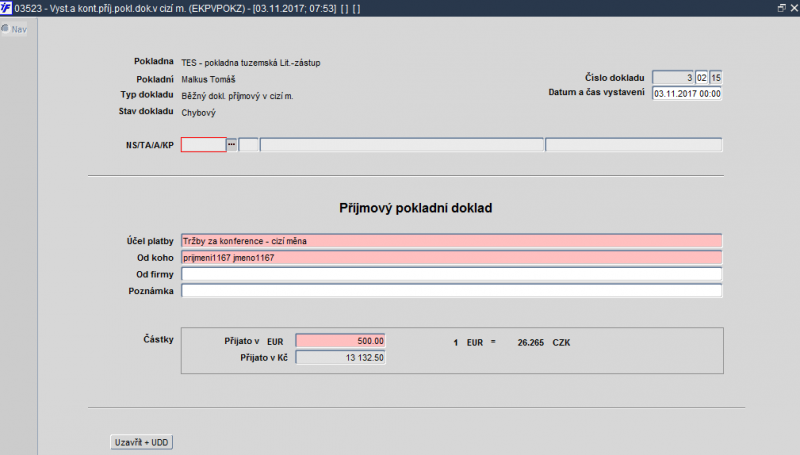The width and height of the screenshot is (800, 455).
Task: Click Typ dokladu value Běžný dokl. příjmový
Action: coord(237,96)
